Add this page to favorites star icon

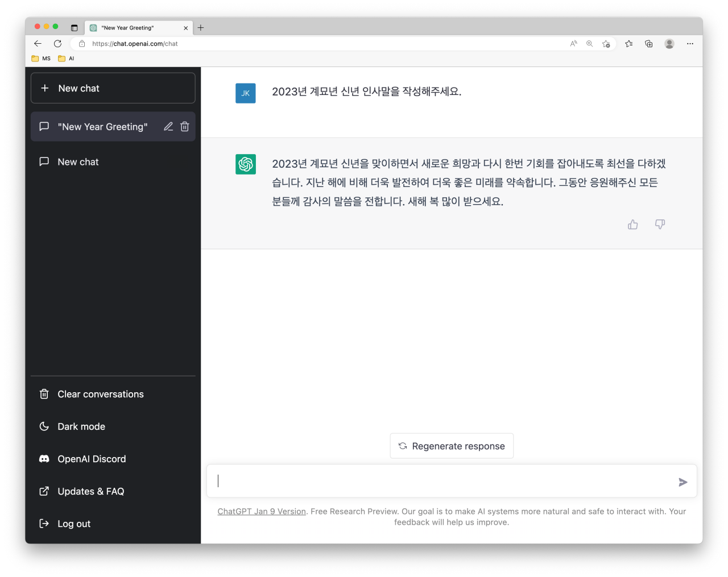coord(606,44)
